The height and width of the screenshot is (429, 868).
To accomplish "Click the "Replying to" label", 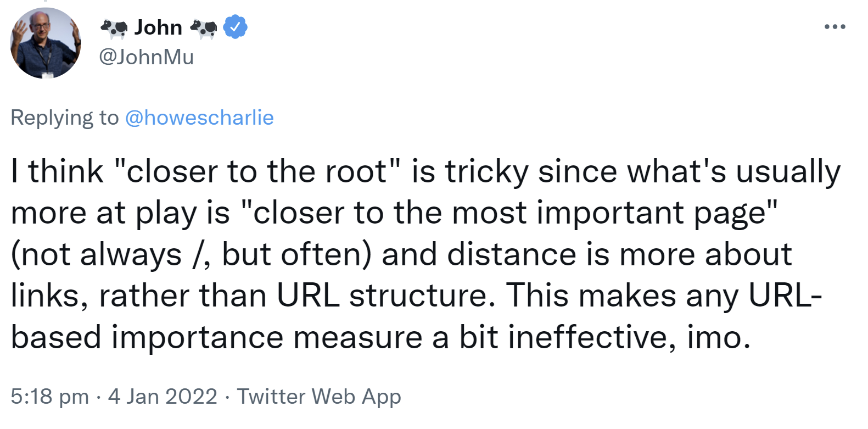I will (64, 118).
